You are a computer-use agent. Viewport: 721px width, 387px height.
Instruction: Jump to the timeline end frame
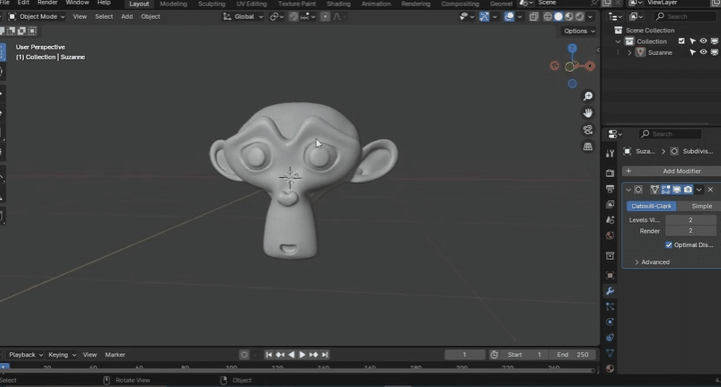(325, 354)
